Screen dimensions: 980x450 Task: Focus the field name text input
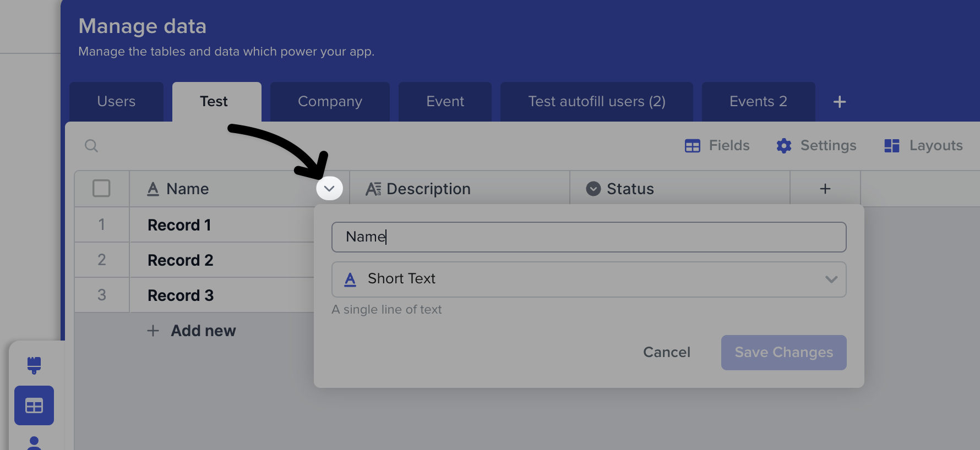589,237
